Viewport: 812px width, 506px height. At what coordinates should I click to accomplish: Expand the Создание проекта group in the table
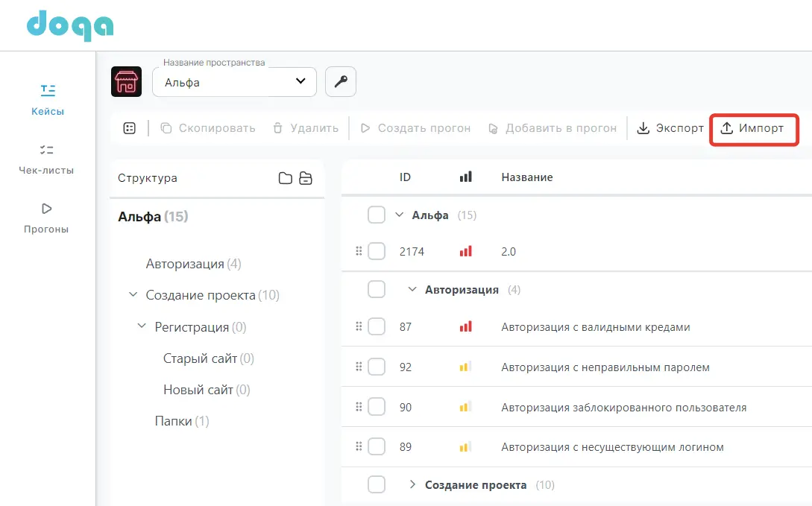[x=412, y=484]
